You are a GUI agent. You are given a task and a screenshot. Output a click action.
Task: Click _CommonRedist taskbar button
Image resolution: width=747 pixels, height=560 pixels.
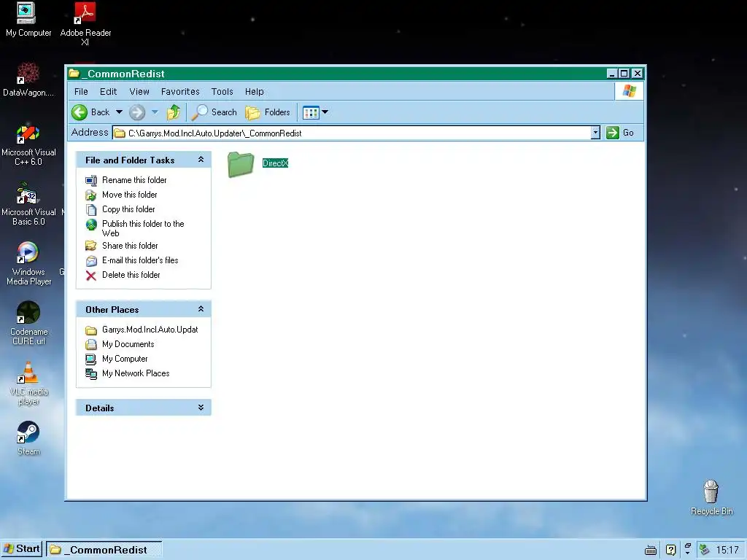click(x=104, y=550)
